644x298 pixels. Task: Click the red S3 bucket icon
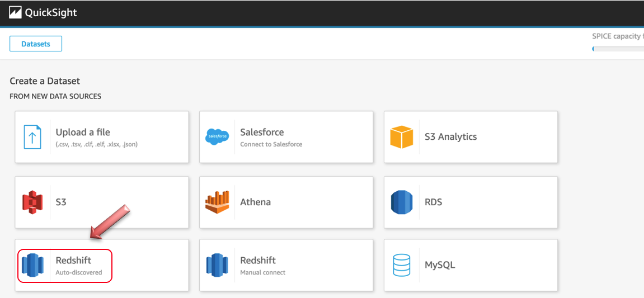[x=32, y=202]
